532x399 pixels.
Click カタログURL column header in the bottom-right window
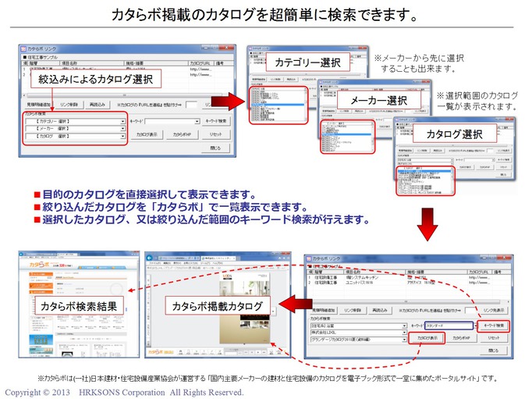[x=480, y=273]
